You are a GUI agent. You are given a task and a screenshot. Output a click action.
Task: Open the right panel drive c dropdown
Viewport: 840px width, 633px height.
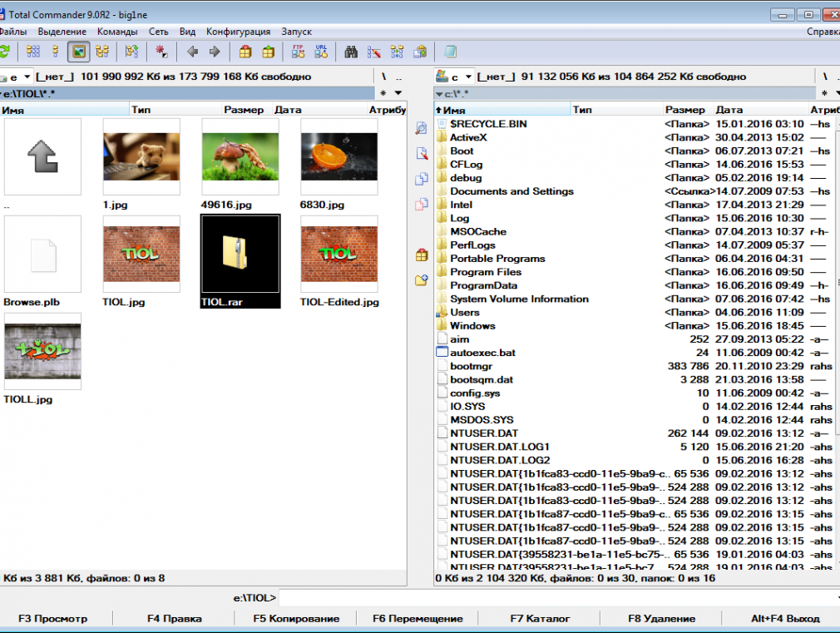pos(454,77)
